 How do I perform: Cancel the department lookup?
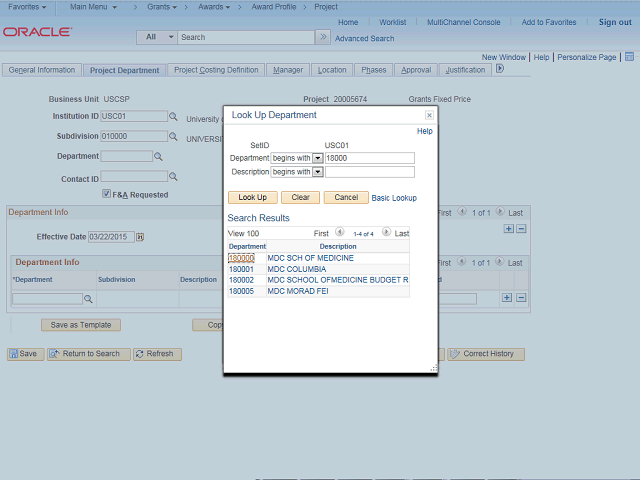click(346, 198)
